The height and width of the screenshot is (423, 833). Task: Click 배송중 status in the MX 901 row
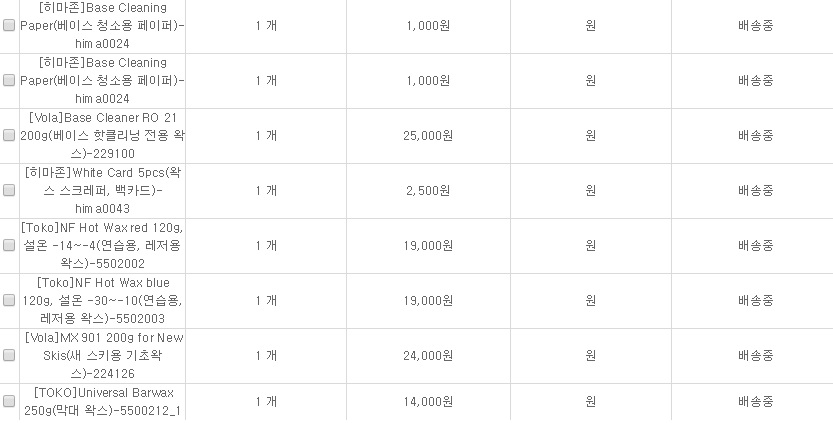[x=755, y=356]
